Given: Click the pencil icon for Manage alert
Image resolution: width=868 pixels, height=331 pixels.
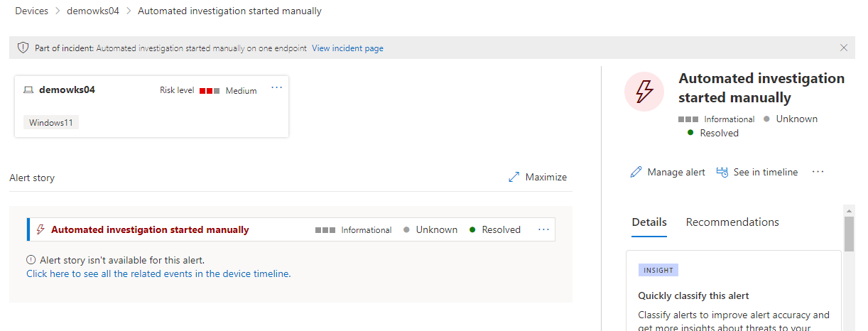Looking at the screenshot, I should (636, 173).
